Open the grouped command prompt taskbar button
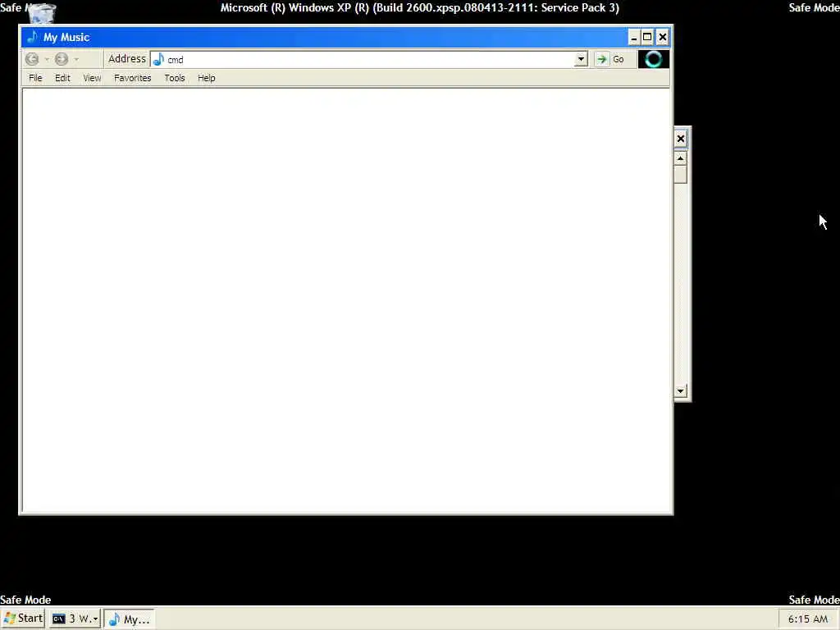Screen dimensions: 840x630 tap(75, 619)
